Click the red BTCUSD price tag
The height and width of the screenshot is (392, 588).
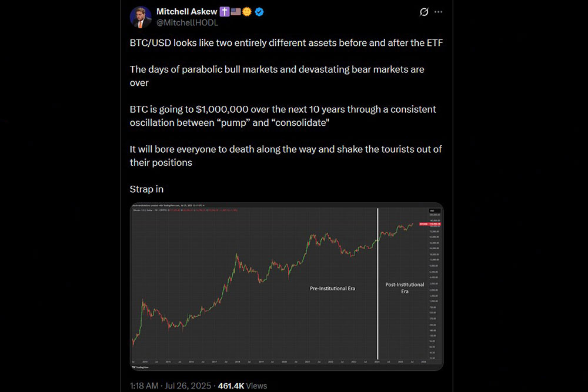pyautogui.click(x=430, y=224)
